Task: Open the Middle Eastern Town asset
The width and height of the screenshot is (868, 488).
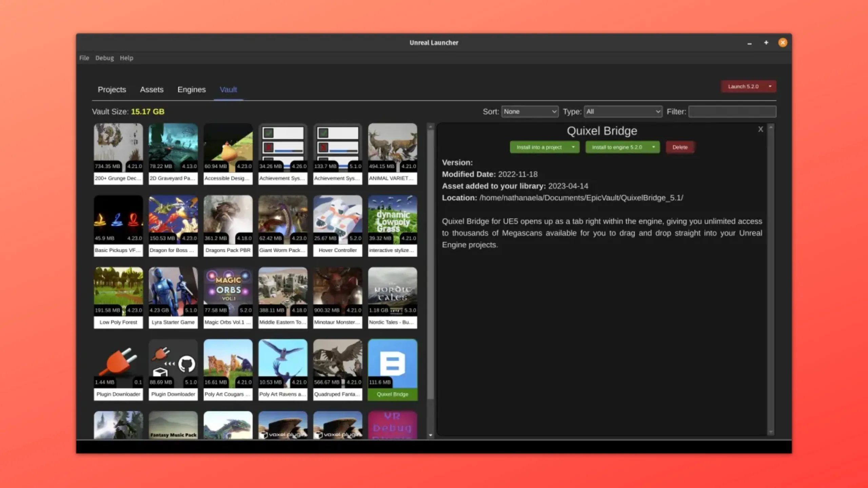Action: coord(283,298)
